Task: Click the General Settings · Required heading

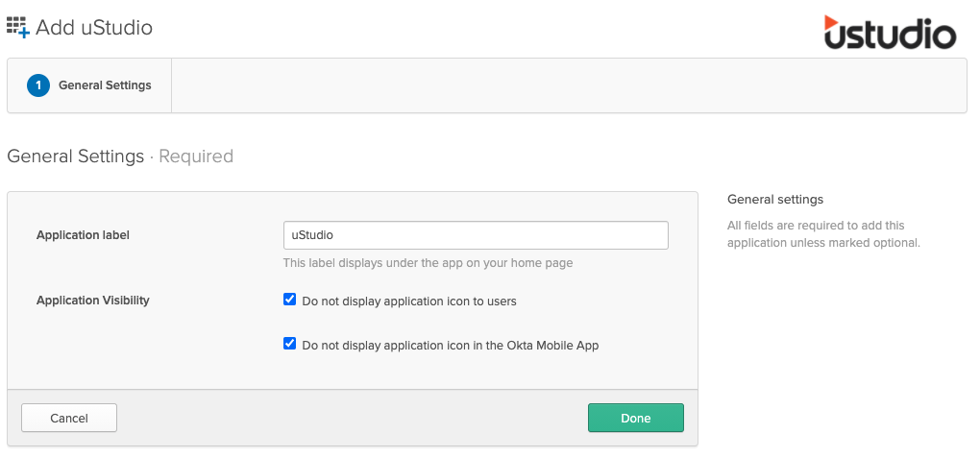Action: [x=120, y=156]
